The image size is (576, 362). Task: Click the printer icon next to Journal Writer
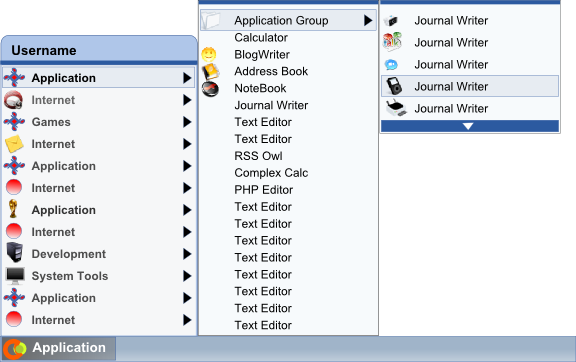[x=396, y=108]
